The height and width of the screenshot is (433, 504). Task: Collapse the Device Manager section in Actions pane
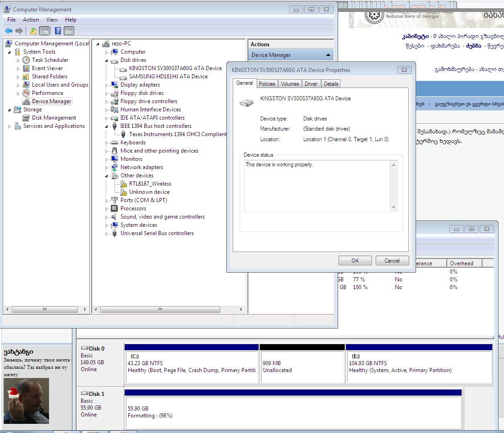coord(328,55)
